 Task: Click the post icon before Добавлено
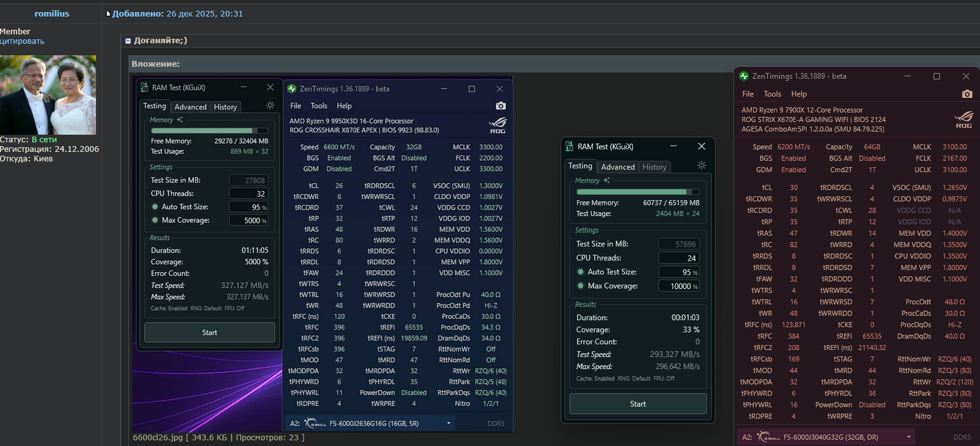[x=108, y=14]
